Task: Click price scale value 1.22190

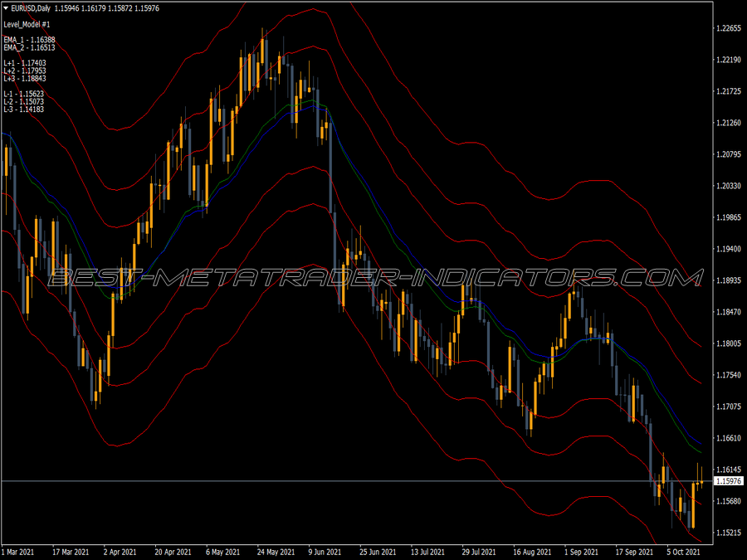Action: pyautogui.click(x=729, y=60)
